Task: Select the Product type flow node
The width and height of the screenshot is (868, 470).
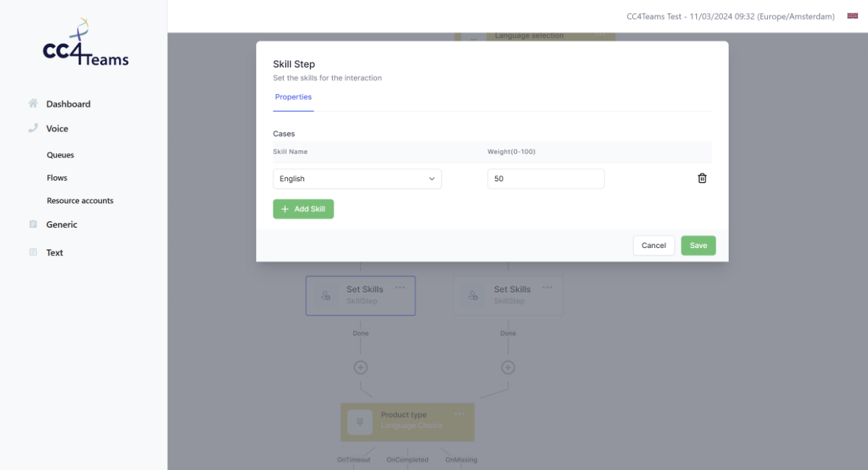Action: tap(408, 422)
